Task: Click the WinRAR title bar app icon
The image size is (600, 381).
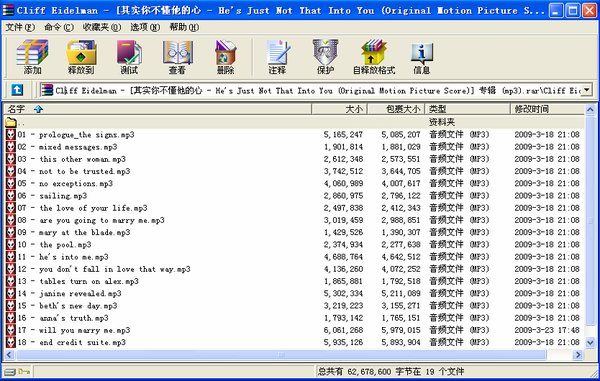Action: pyautogui.click(x=8, y=10)
